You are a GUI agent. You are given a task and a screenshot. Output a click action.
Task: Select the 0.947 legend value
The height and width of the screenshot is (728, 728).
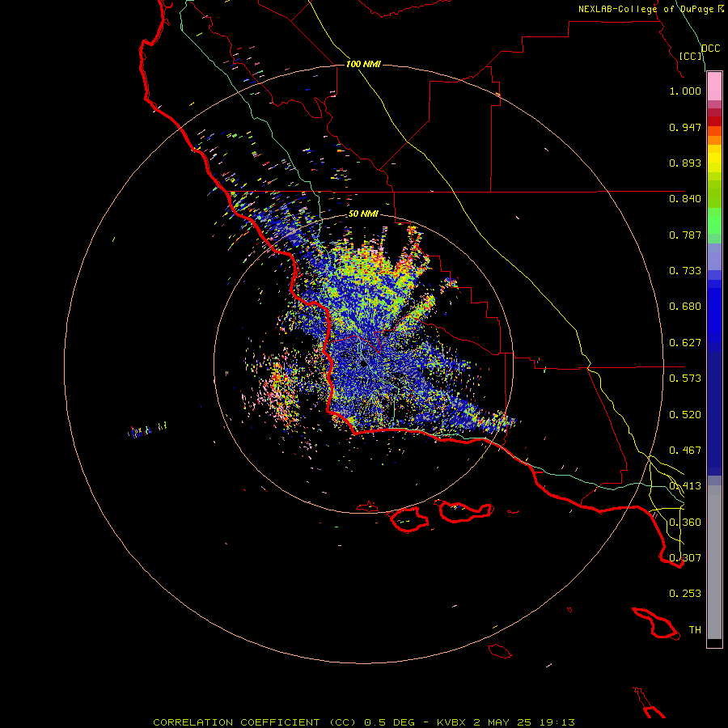coord(685,127)
